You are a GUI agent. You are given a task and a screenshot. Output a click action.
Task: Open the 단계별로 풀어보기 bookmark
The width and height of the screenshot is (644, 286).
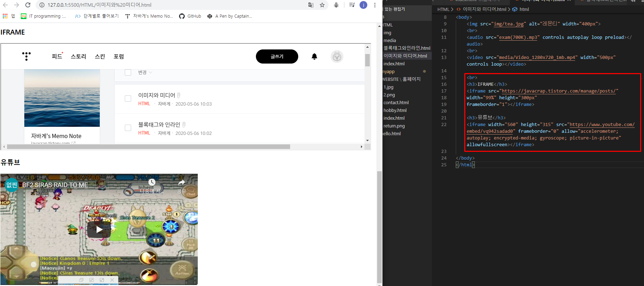(x=97, y=16)
